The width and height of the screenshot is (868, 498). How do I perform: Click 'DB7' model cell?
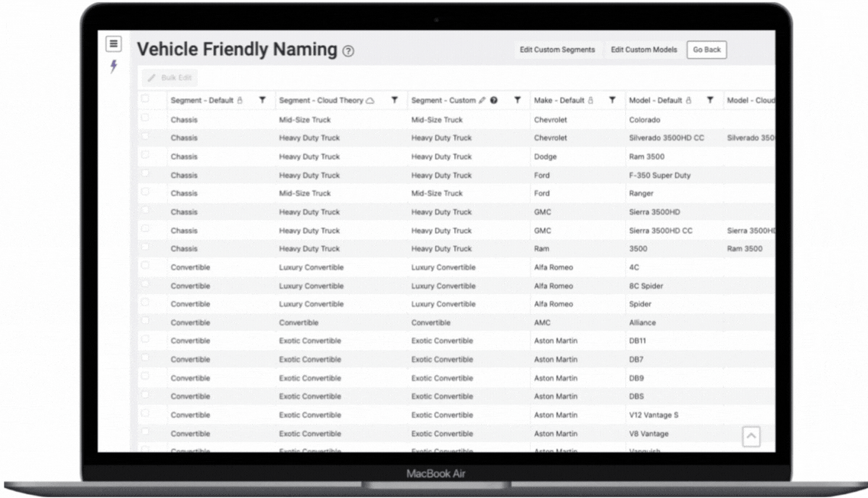click(636, 360)
